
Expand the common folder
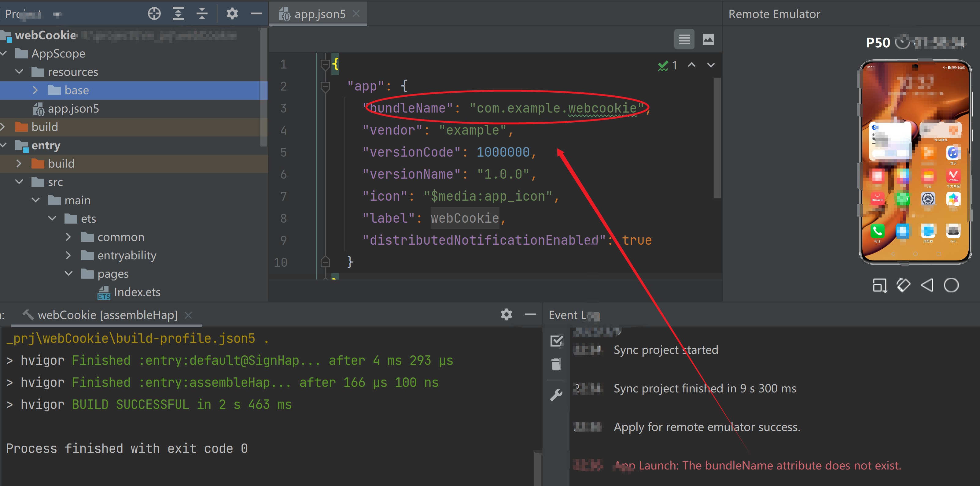(68, 237)
